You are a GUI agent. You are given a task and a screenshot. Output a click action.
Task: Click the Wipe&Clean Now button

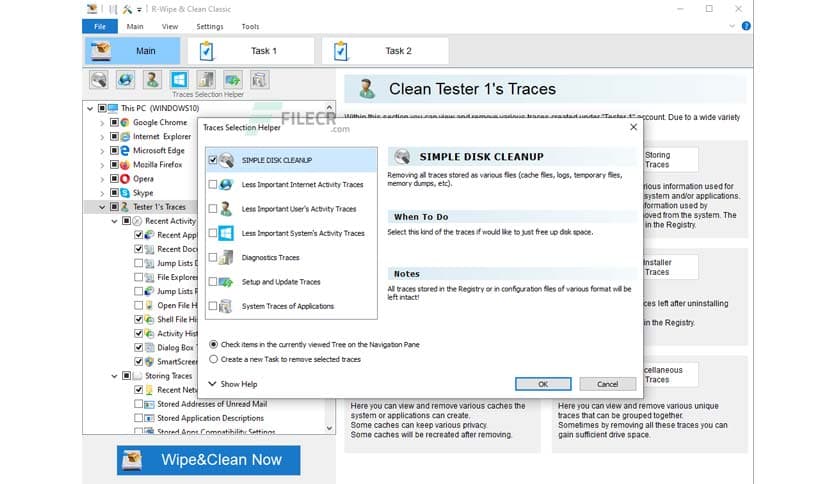tap(208, 460)
